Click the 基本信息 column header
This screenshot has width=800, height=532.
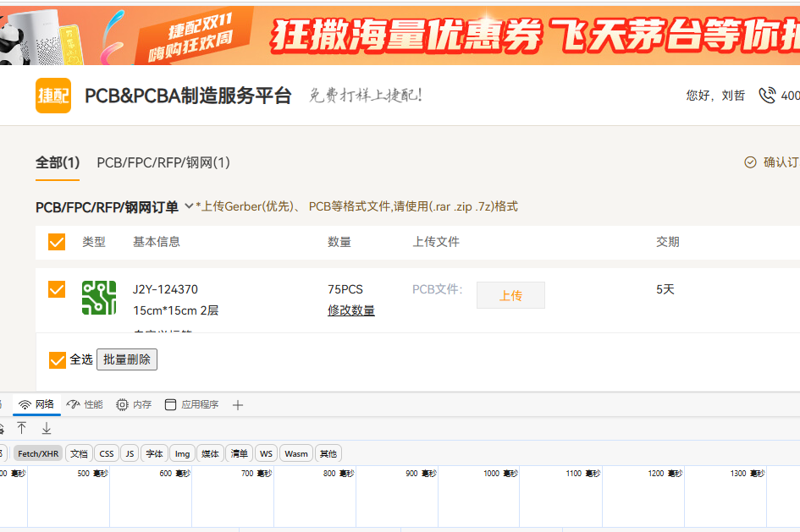(x=157, y=242)
